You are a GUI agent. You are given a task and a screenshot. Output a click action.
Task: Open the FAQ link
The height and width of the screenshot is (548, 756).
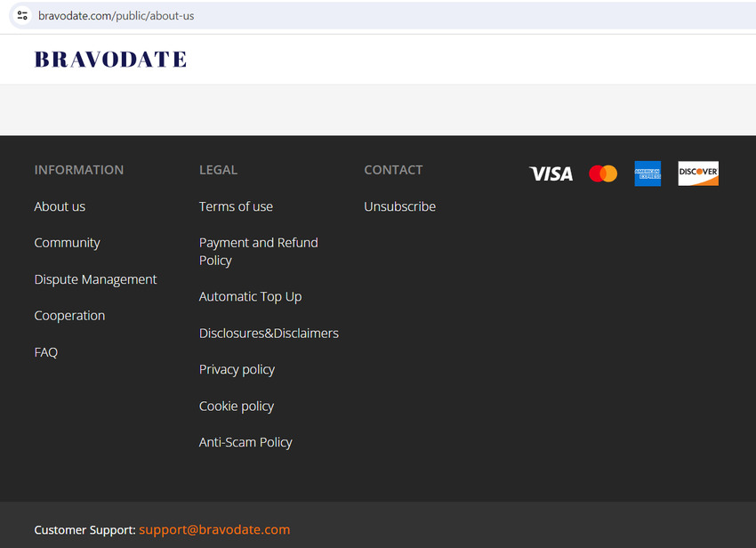pos(45,352)
